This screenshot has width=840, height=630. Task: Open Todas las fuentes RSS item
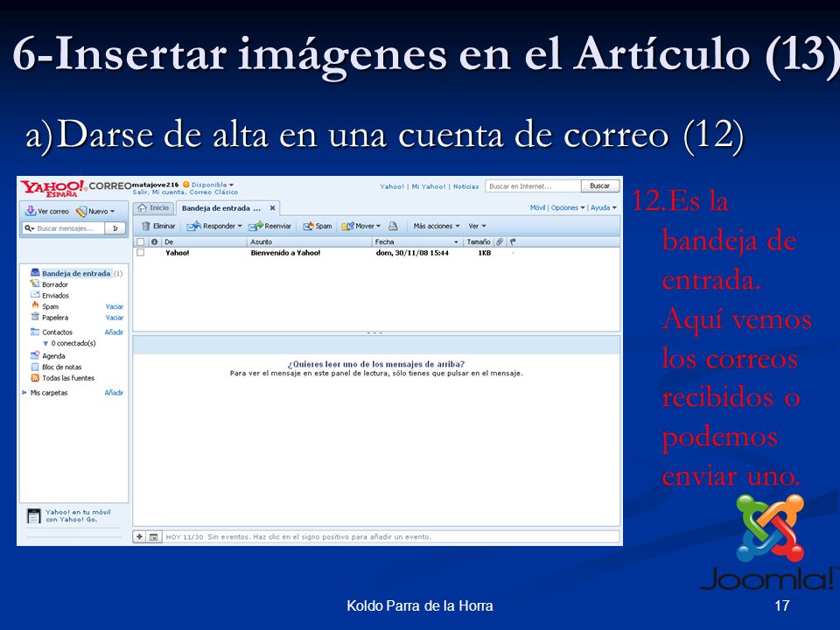point(68,378)
